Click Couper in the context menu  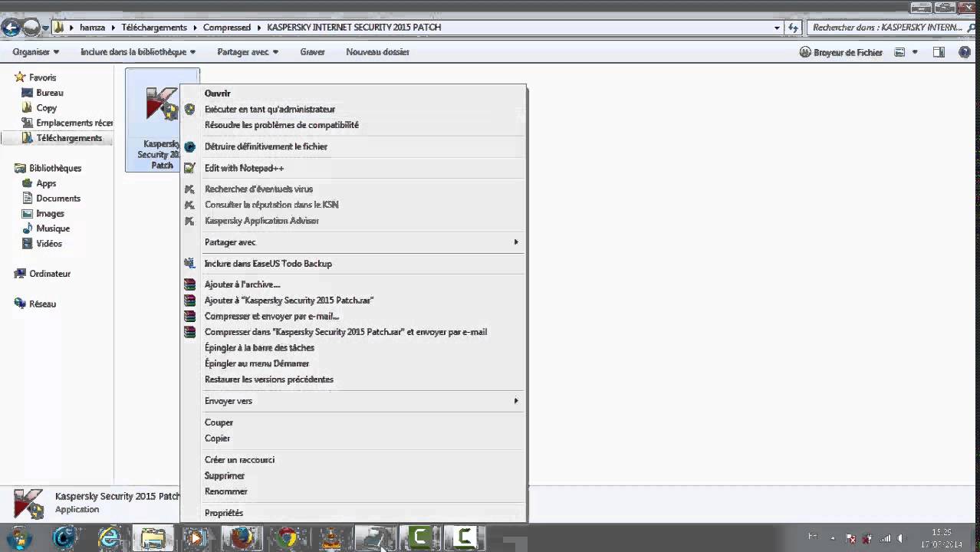[219, 422]
